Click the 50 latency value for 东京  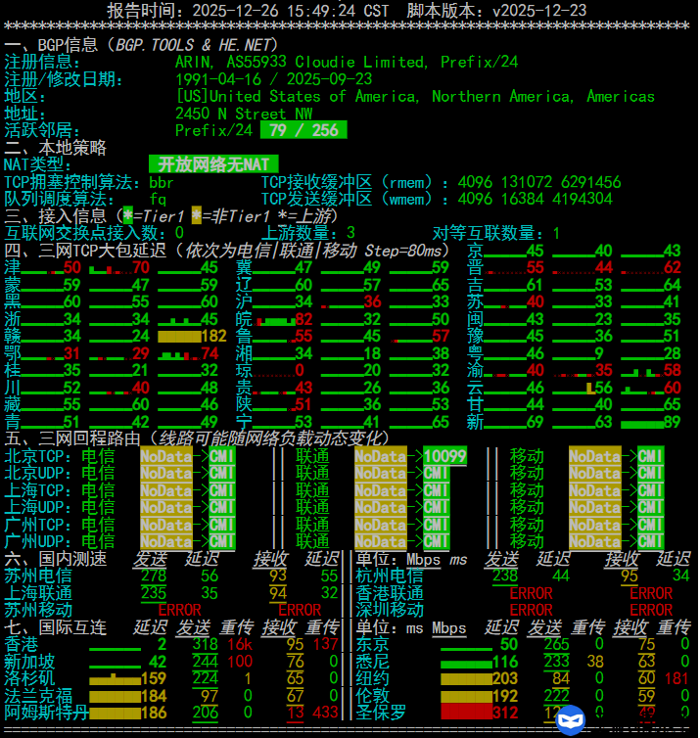[509, 644]
